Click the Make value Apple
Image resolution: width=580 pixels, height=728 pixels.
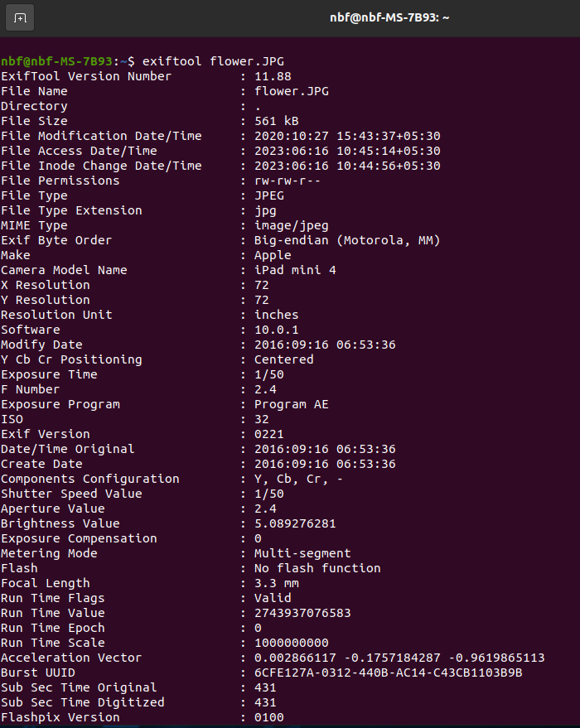(273, 255)
